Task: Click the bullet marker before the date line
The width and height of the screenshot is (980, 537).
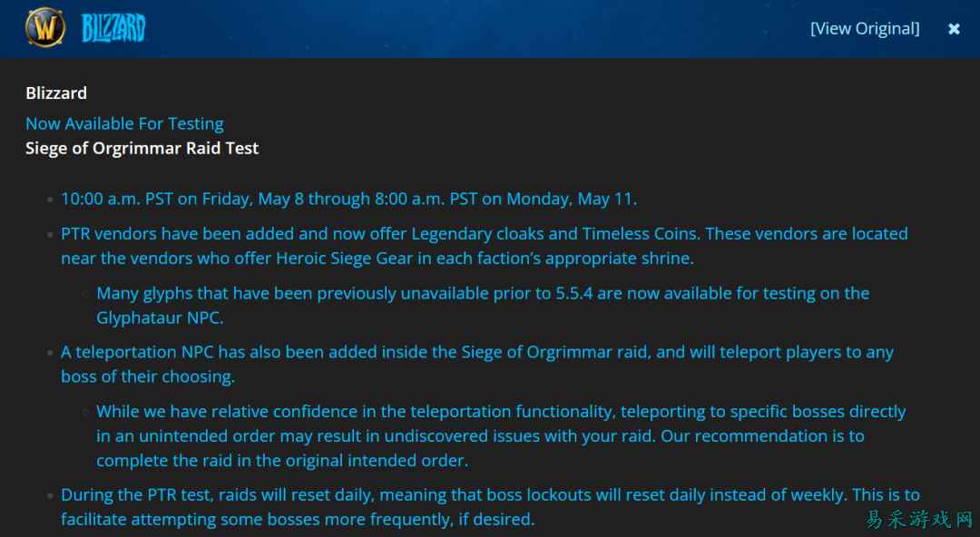Action: 50,200
